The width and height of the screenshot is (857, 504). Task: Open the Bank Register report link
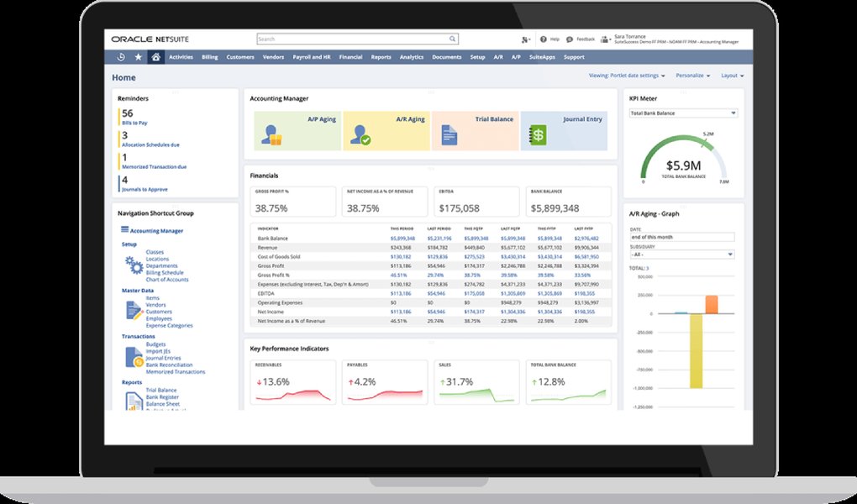click(162, 396)
